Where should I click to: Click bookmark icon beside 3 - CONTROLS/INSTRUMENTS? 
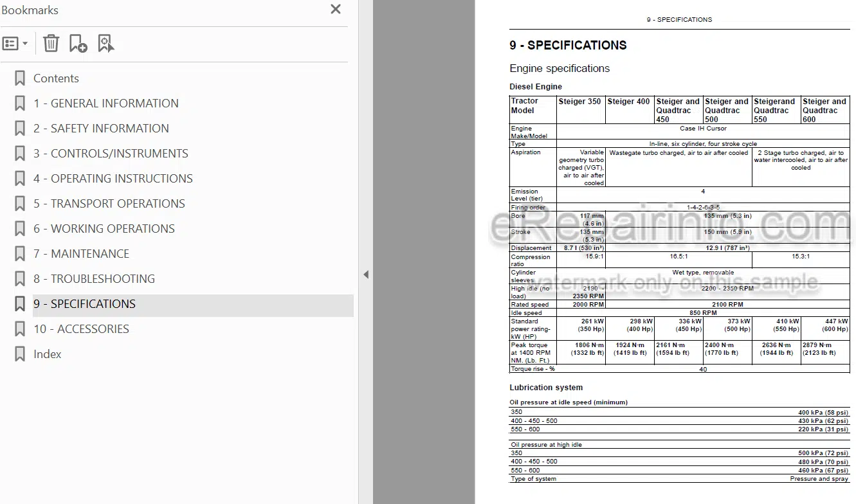click(x=20, y=154)
